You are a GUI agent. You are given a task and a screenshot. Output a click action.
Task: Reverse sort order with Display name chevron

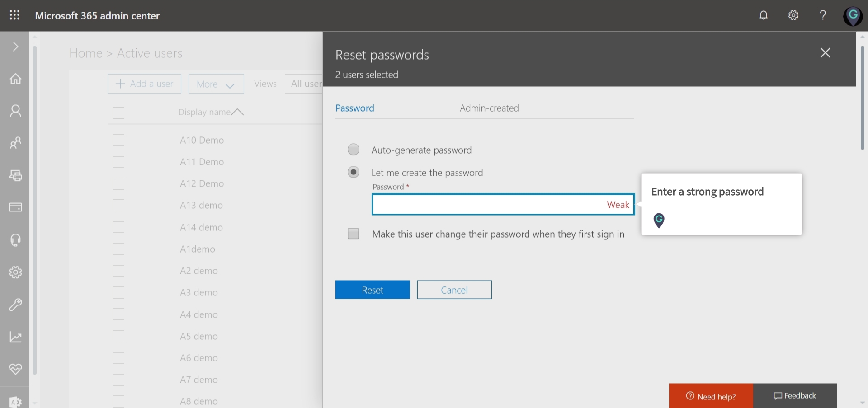(x=238, y=112)
